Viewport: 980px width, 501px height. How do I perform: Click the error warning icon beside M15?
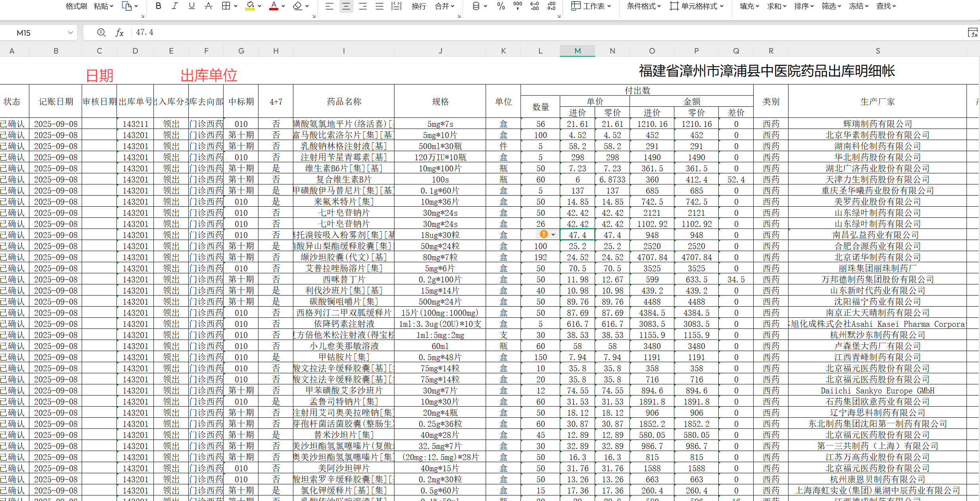[x=544, y=234]
